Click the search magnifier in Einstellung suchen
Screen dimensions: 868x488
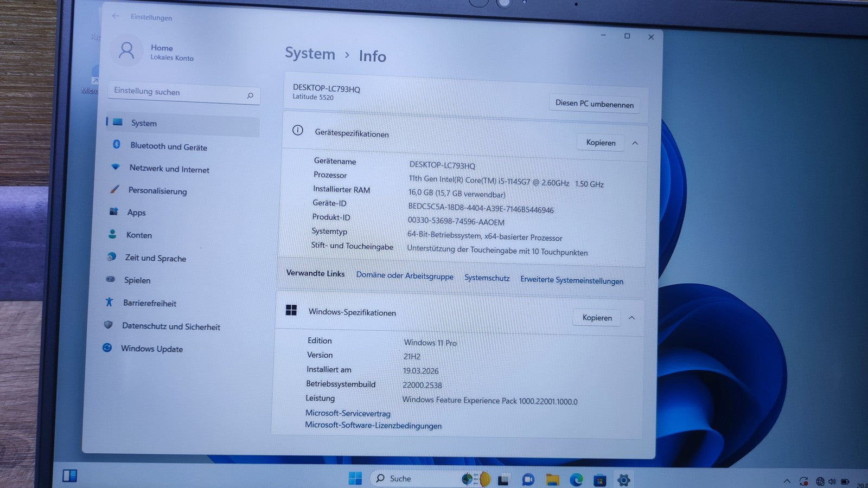point(250,96)
